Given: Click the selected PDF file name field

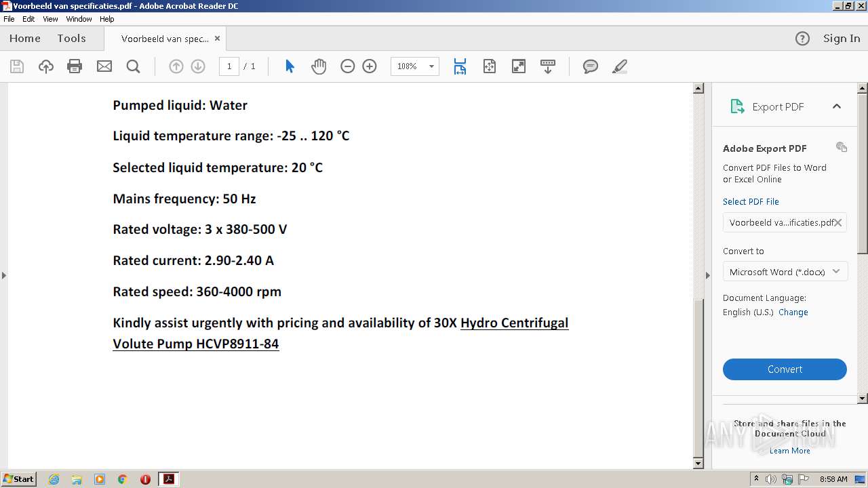Looking at the screenshot, I should (x=785, y=222).
